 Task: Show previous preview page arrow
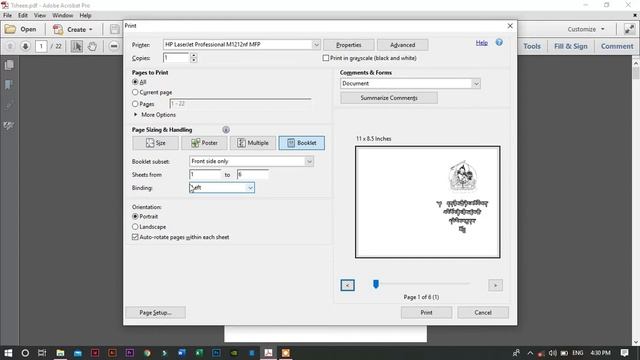[x=347, y=285]
